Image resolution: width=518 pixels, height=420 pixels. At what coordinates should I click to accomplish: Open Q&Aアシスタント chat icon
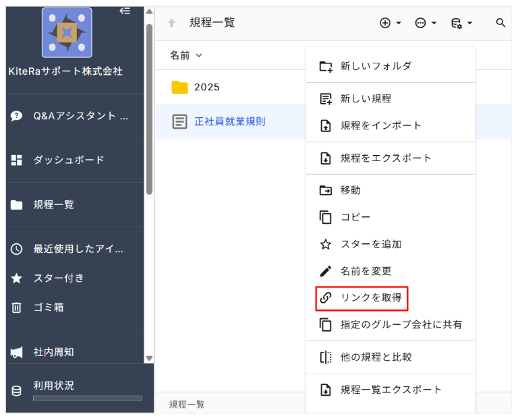(16, 116)
